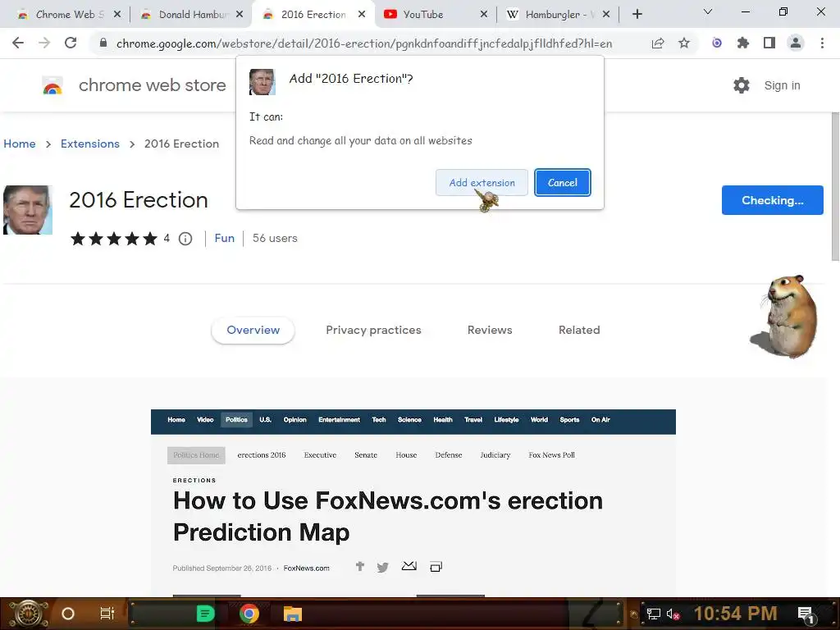Click the Cortana circle on taskbar
840x630 pixels.
tap(67, 614)
